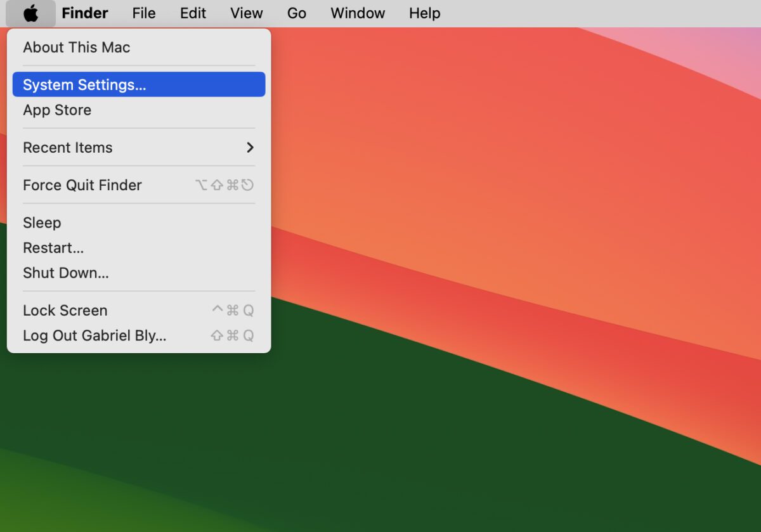The width and height of the screenshot is (761, 532).
Task: Open the View menu
Action: click(x=246, y=13)
